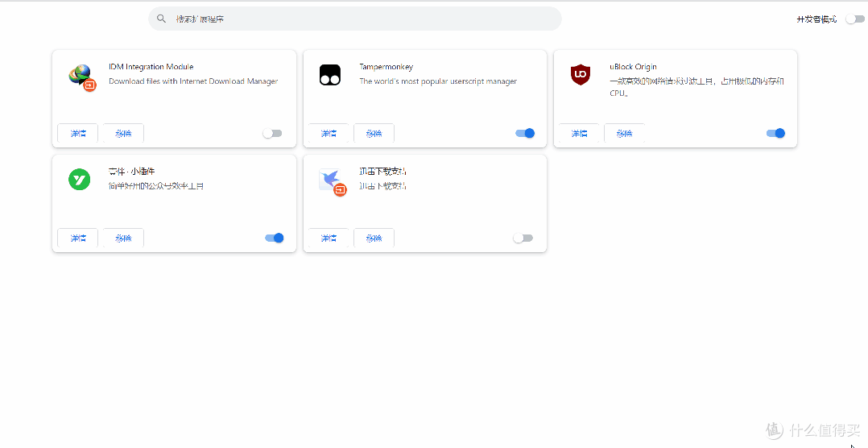Click the green 壹伴 extension icon
Viewport: 868px width, 448px height.
pos(79,180)
